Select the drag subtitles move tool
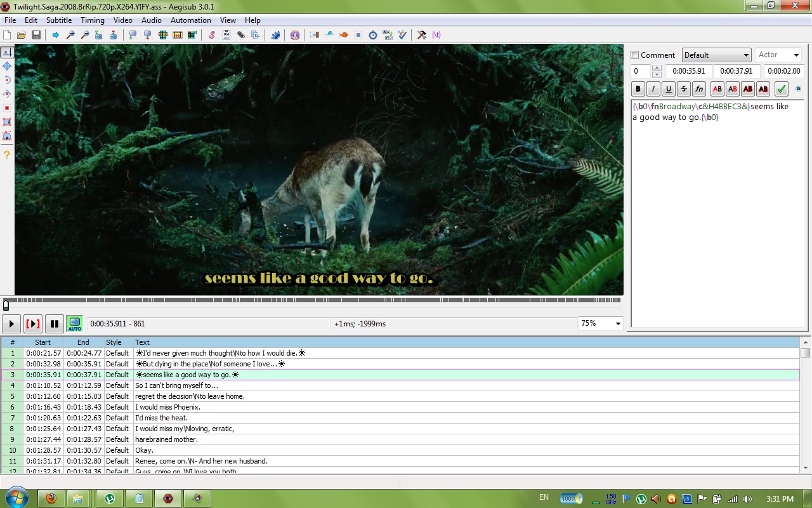The height and width of the screenshot is (508, 812). pyautogui.click(x=7, y=66)
